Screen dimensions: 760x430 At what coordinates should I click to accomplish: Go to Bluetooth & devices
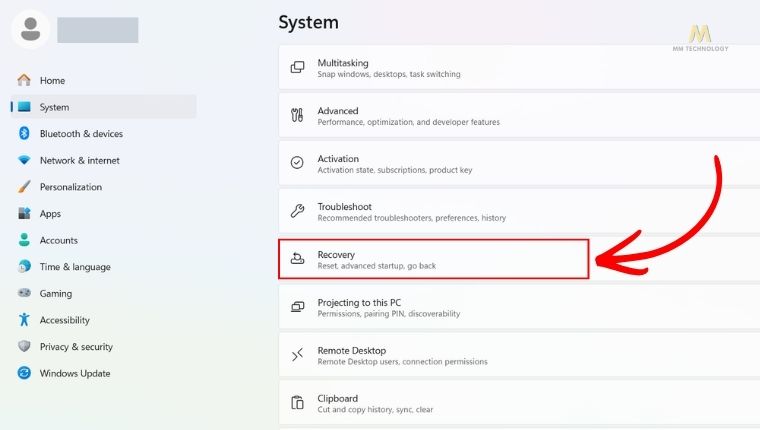pyautogui.click(x=104, y=133)
